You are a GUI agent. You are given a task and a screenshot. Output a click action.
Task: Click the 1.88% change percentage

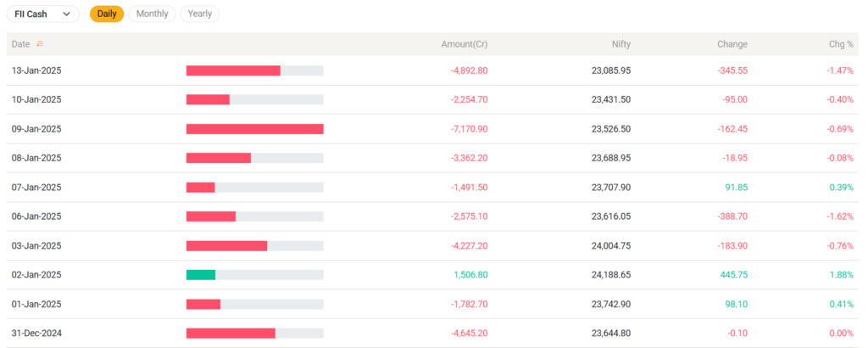tap(840, 275)
